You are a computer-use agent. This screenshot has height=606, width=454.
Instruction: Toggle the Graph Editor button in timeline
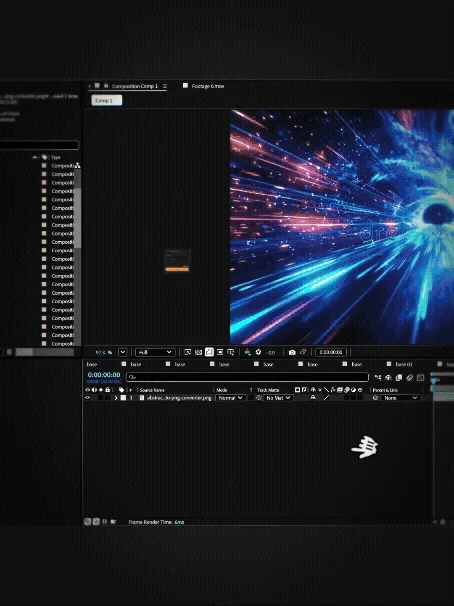[421, 378]
